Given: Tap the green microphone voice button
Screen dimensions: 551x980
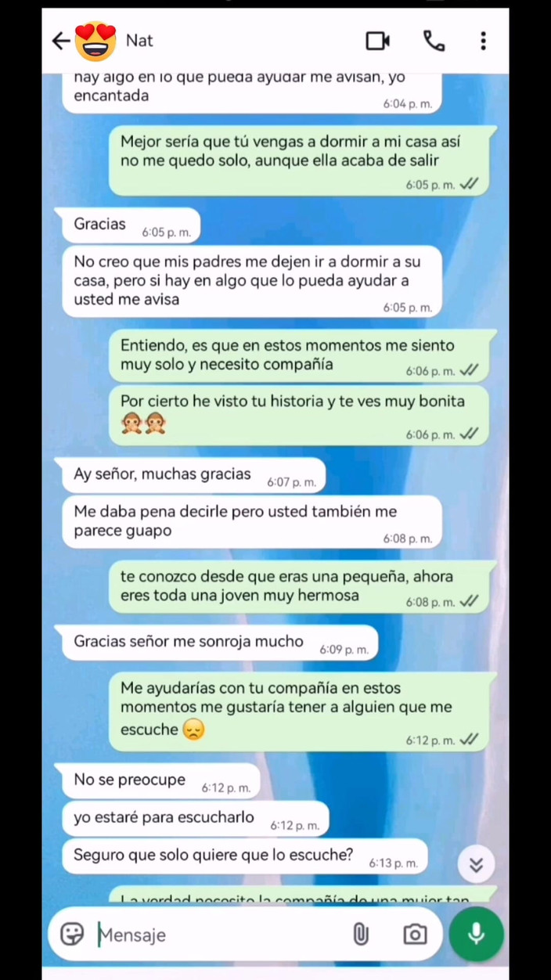Looking at the screenshot, I should 476,934.
